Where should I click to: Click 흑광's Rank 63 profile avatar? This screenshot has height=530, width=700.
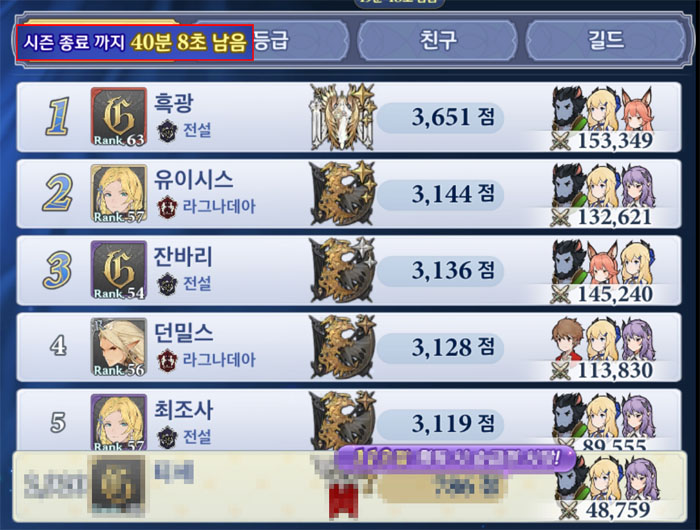point(119,117)
